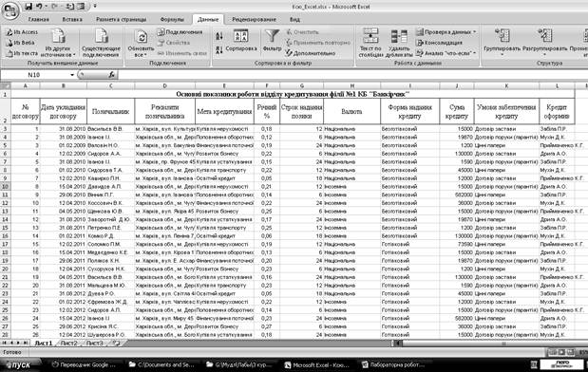This screenshot has height=372, width=588.
Task: Click the Windows Start button
Action: click(20, 364)
